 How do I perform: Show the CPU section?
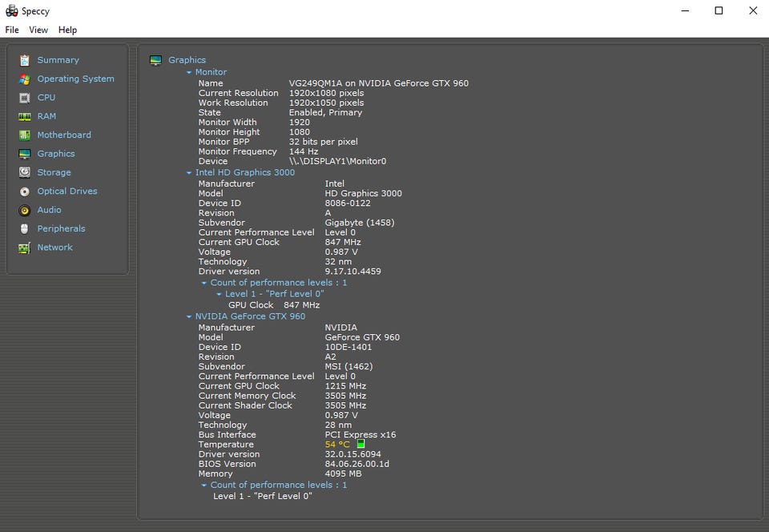[46, 97]
